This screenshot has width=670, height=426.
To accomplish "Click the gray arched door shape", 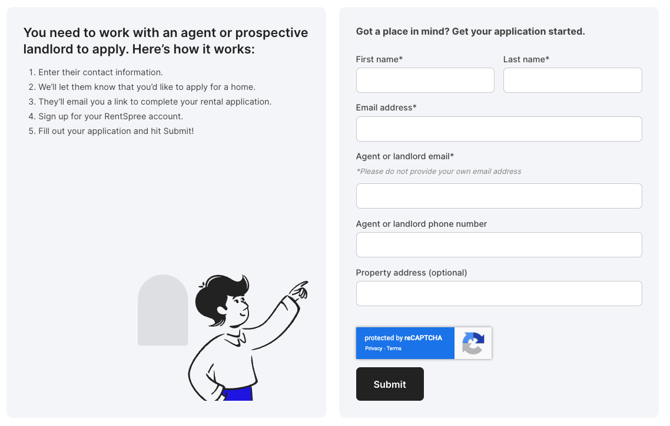I will click(x=163, y=310).
